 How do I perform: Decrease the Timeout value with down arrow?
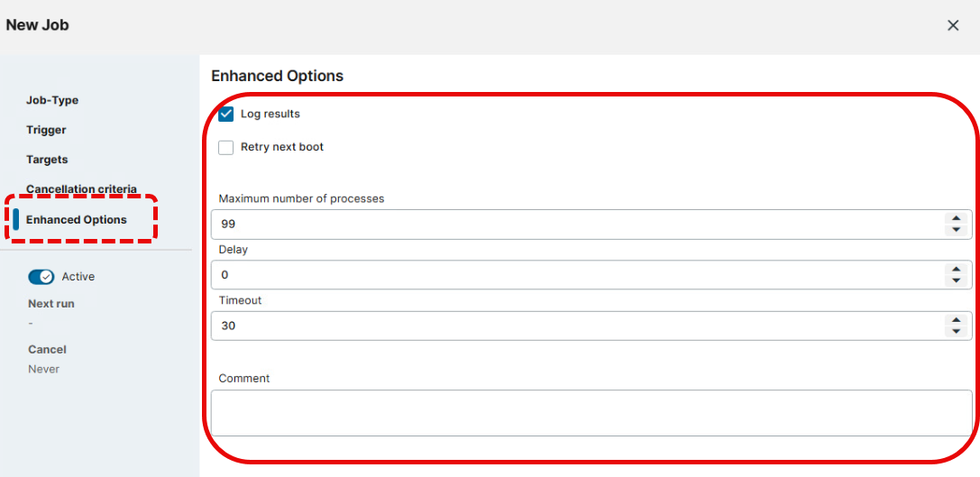pyautogui.click(x=956, y=331)
